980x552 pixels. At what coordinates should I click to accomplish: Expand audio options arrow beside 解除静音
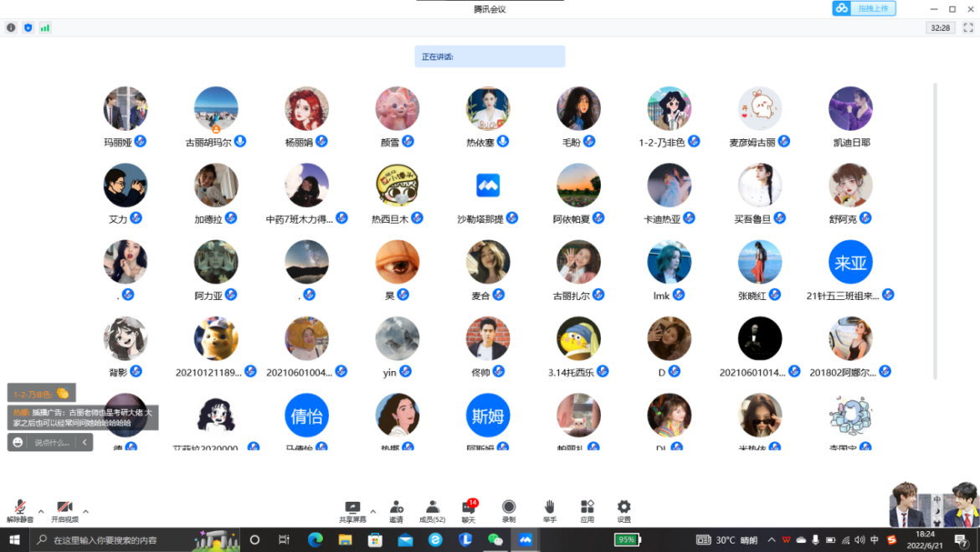(x=41, y=511)
